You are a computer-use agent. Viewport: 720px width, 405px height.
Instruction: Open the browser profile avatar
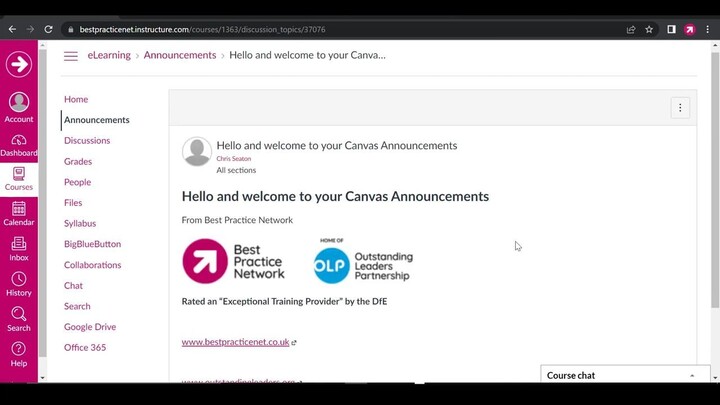pyautogui.click(x=690, y=29)
